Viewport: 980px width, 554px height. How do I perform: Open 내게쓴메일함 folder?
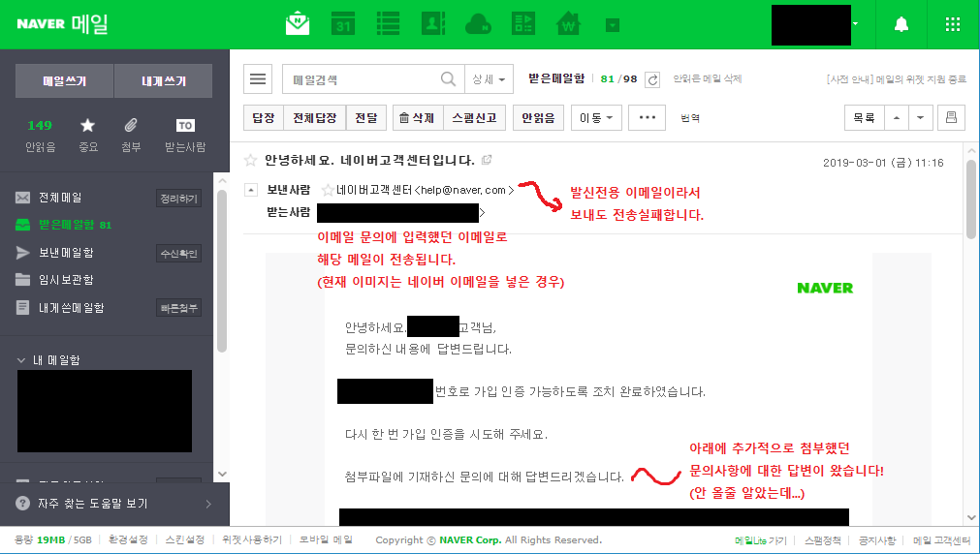tap(71, 307)
